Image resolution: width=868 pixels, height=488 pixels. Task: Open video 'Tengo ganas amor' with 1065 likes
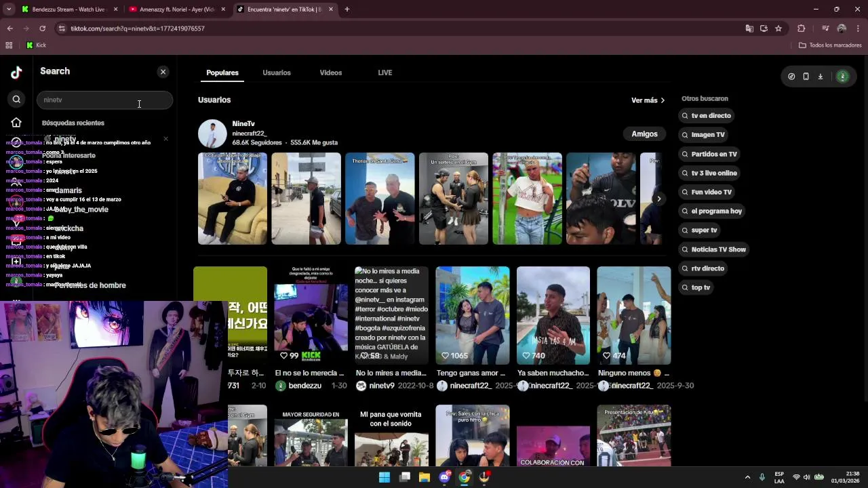click(473, 315)
